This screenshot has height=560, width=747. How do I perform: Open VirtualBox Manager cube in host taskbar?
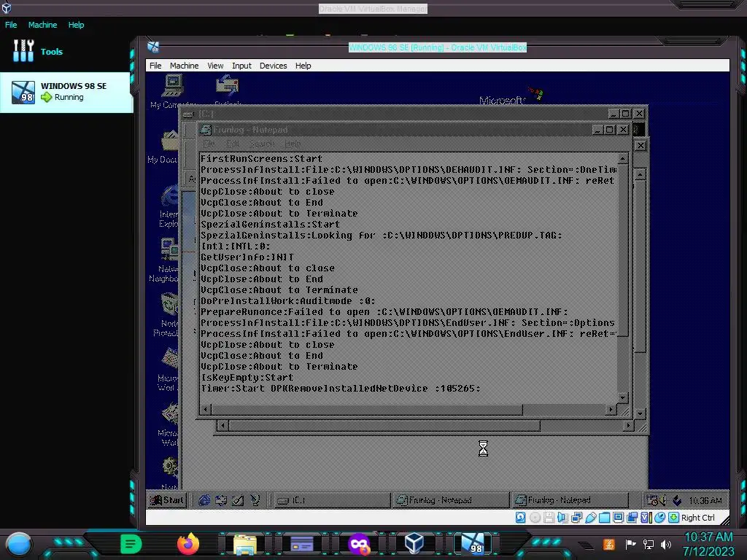pos(414,544)
